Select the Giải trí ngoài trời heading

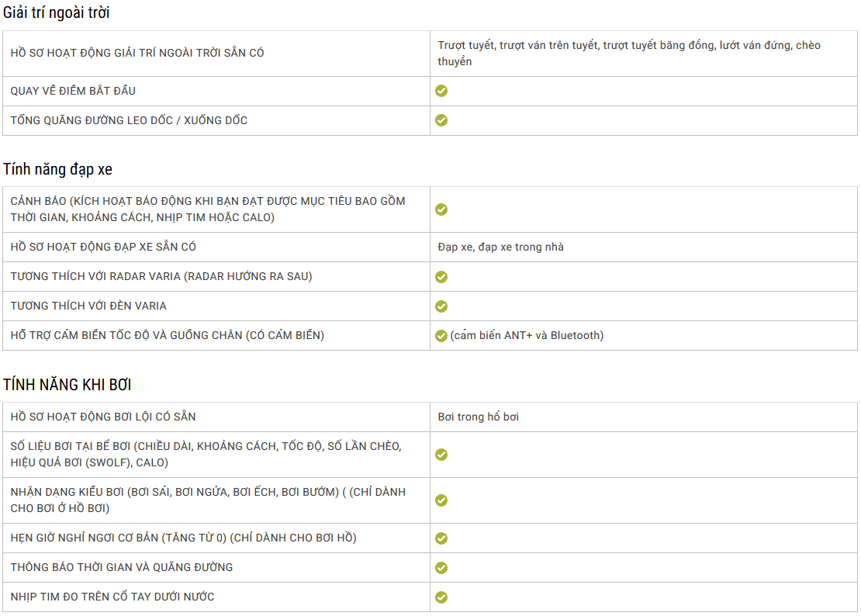click(56, 12)
